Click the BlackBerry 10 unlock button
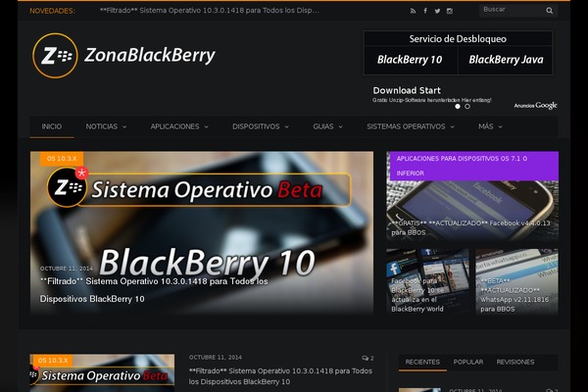The height and width of the screenshot is (392, 588). coord(411,60)
